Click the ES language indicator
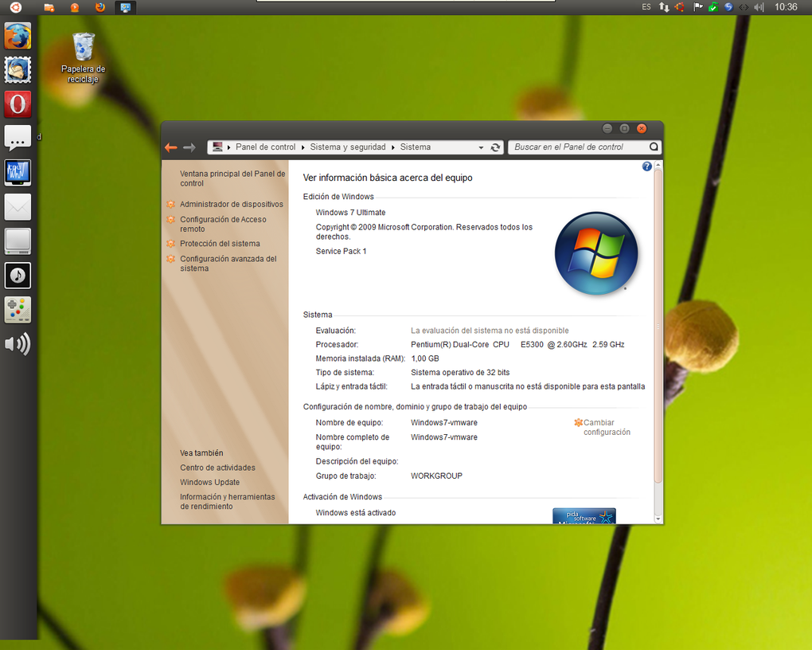Viewport: 812px width, 650px height. [646, 7]
